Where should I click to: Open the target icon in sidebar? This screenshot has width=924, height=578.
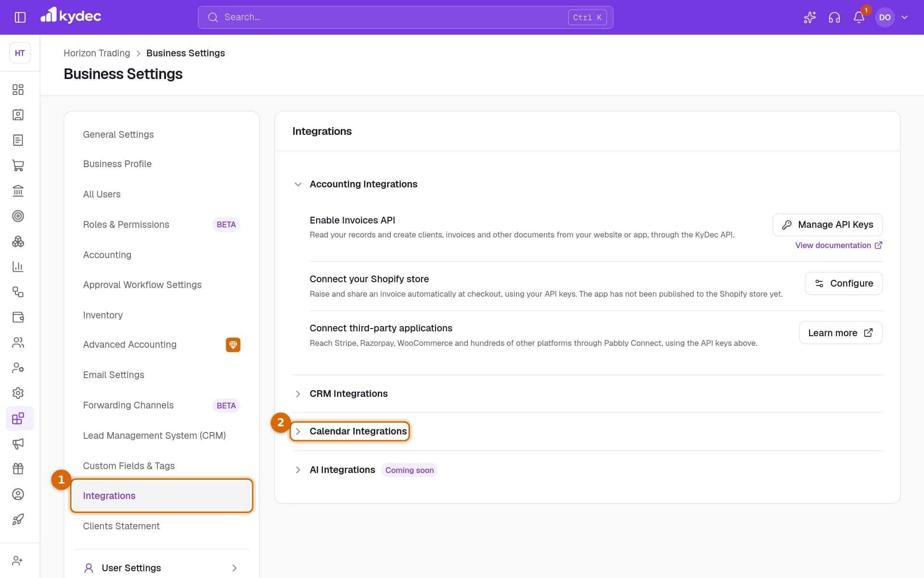(18, 216)
